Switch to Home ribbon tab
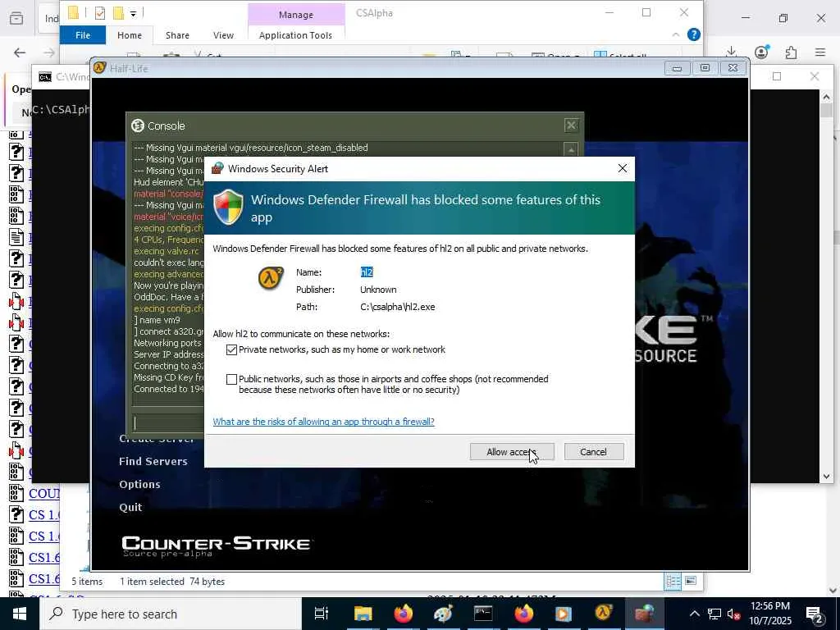This screenshot has width=840, height=630. (x=130, y=35)
